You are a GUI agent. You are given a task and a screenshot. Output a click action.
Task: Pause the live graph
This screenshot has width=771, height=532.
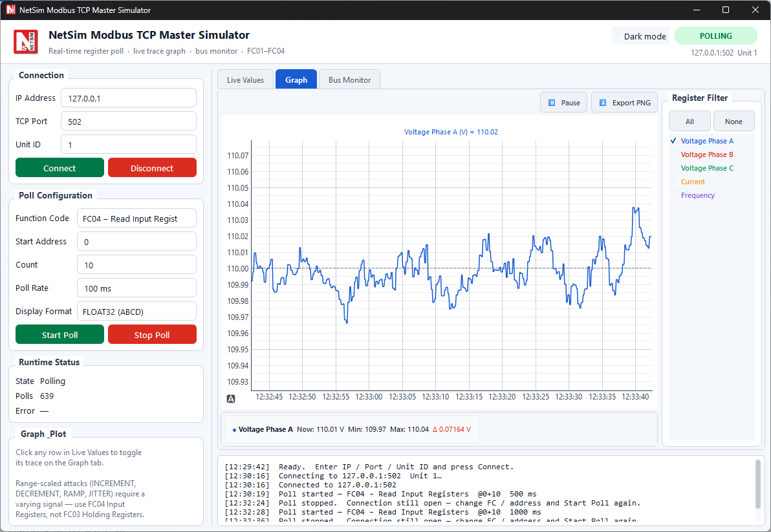pyautogui.click(x=563, y=103)
